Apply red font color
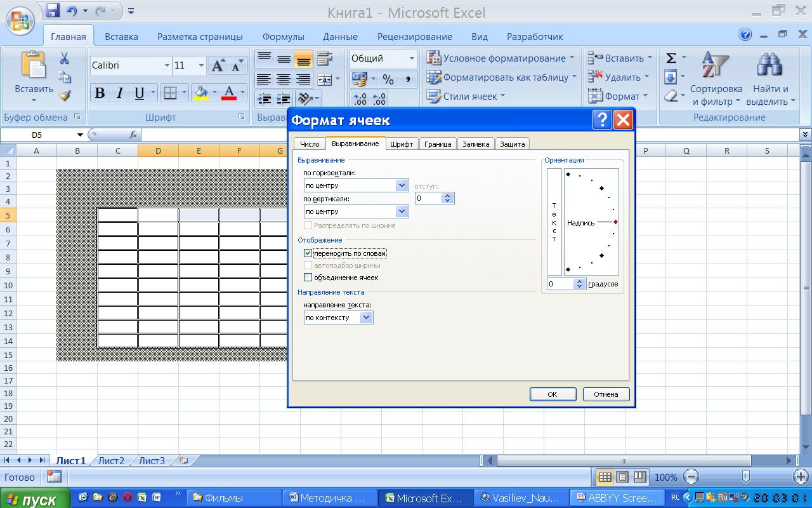The height and width of the screenshot is (508, 812). 229,93
